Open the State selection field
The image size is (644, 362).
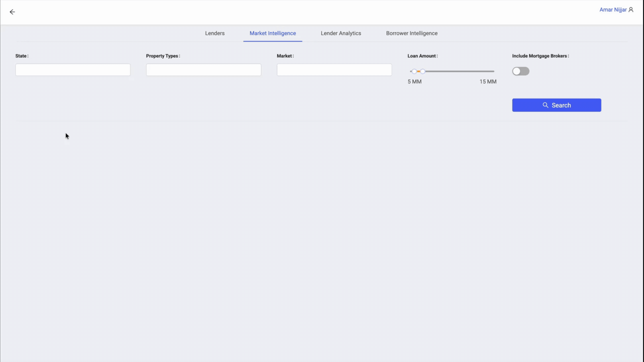tap(72, 70)
